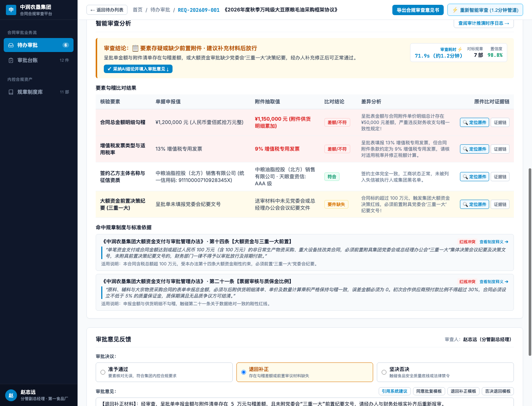The width and height of the screenshot is (532, 406).
Task: Click the 符合 status tag
Action: click(x=332, y=177)
